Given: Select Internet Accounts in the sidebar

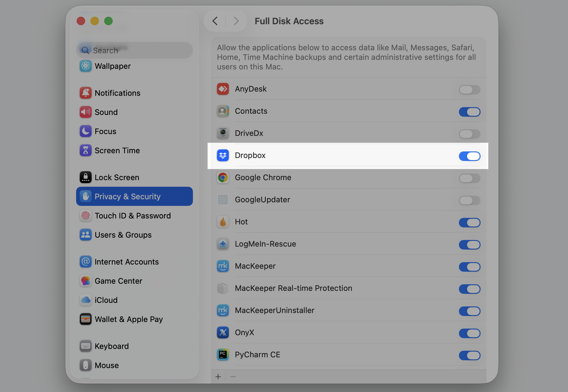Looking at the screenshot, I should tap(134, 262).
